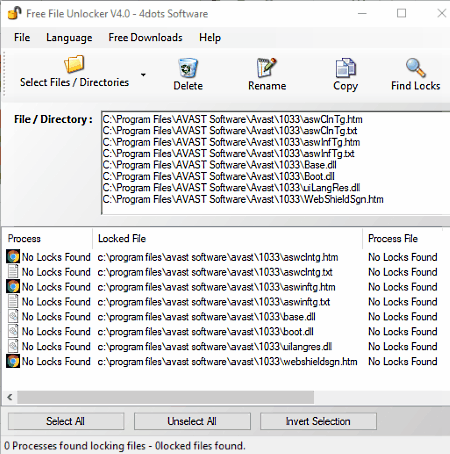Click text file icon on aswclntg.txt row
450x454 pixels.
pyautogui.click(x=13, y=272)
